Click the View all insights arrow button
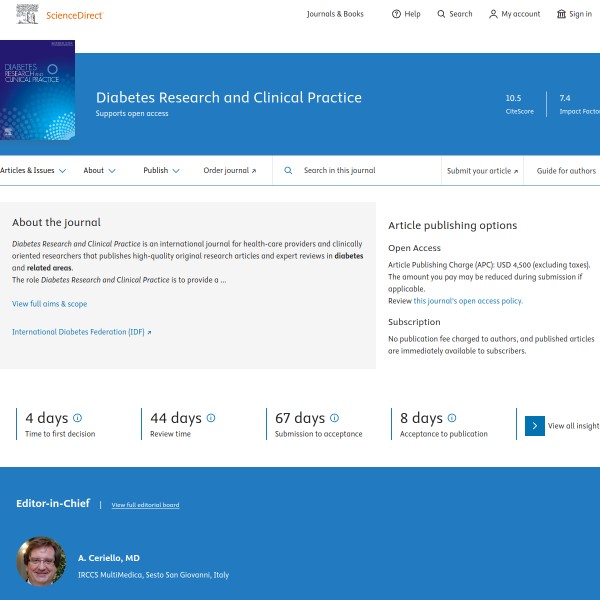The image size is (600, 600). pyautogui.click(x=535, y=426)
